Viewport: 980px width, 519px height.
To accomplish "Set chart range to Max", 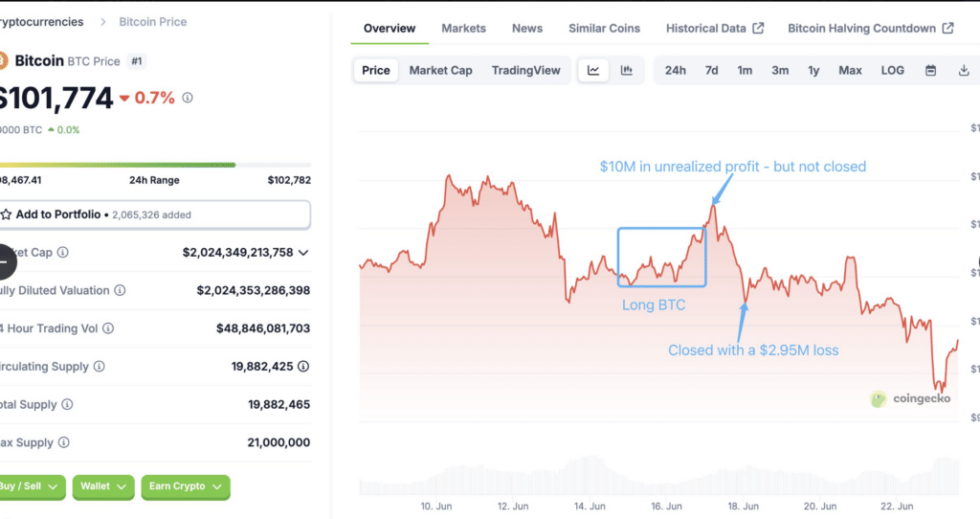I will 850,70.
